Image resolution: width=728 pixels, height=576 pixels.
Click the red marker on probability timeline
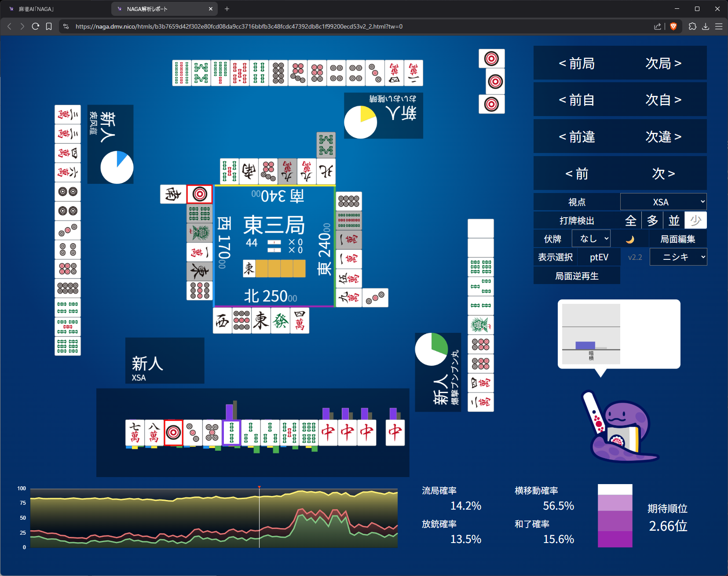259,487
